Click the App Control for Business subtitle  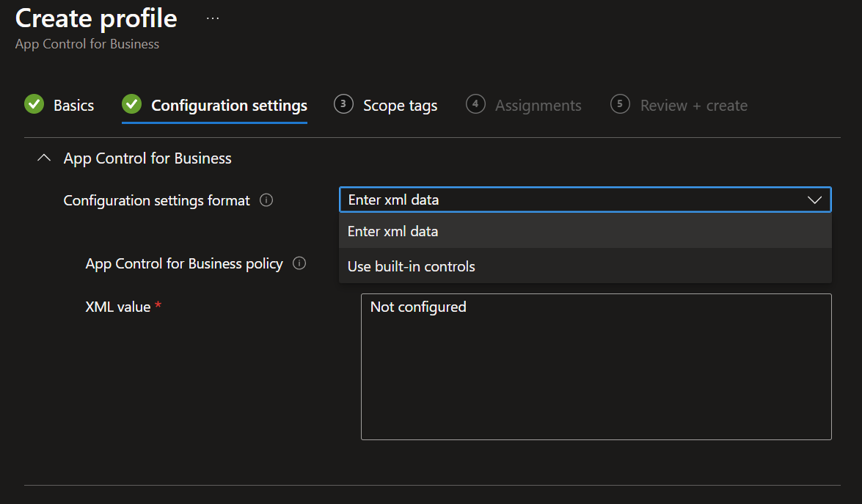[x=87, y=44]
